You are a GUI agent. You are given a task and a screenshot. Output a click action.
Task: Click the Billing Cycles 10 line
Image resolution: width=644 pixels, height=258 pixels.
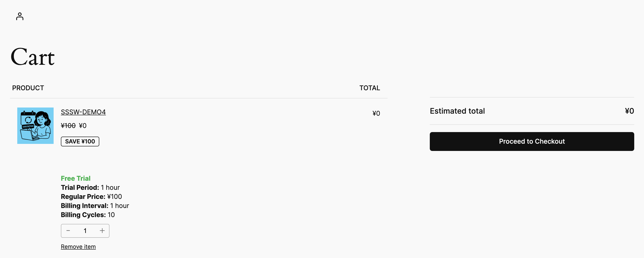(88, 215)
